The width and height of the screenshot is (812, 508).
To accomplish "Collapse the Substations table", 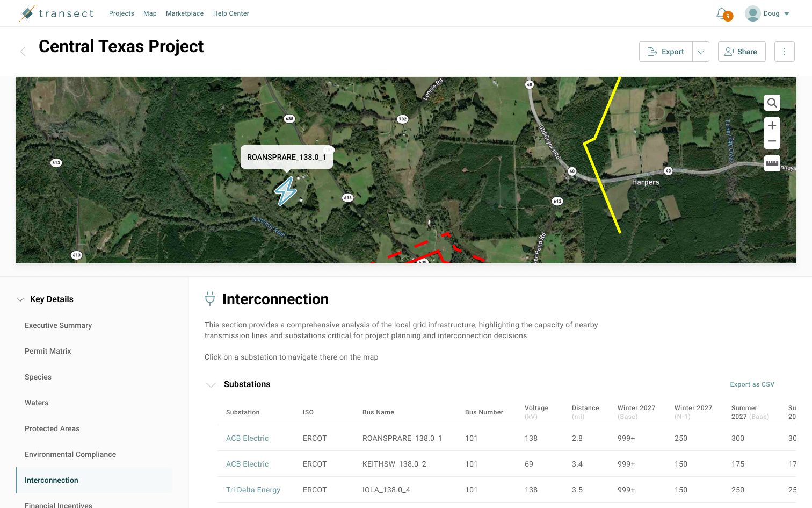I will pos(211,384).
